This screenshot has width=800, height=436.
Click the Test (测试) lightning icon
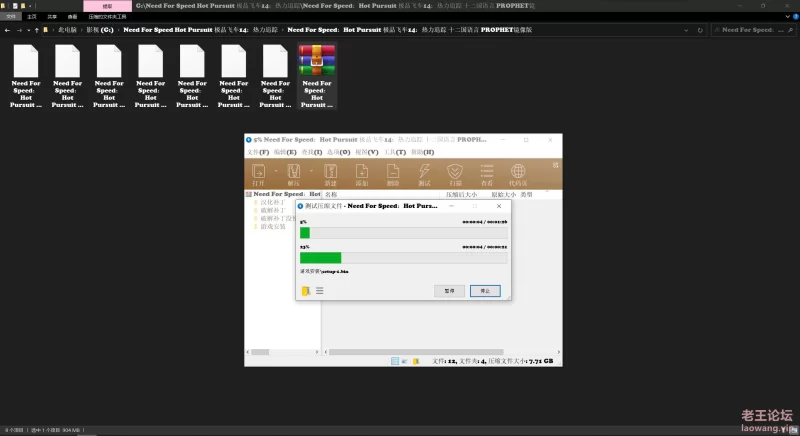tap(424, 174)
